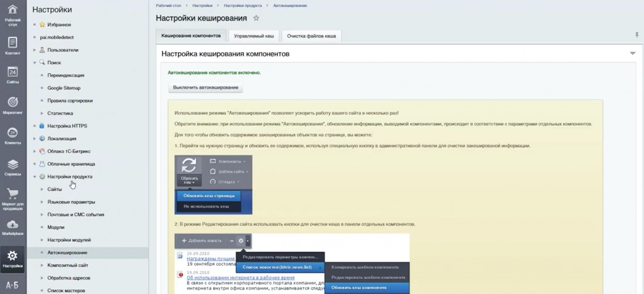Collapse the Настройка кеширования компонентов panel

[633, 54]
